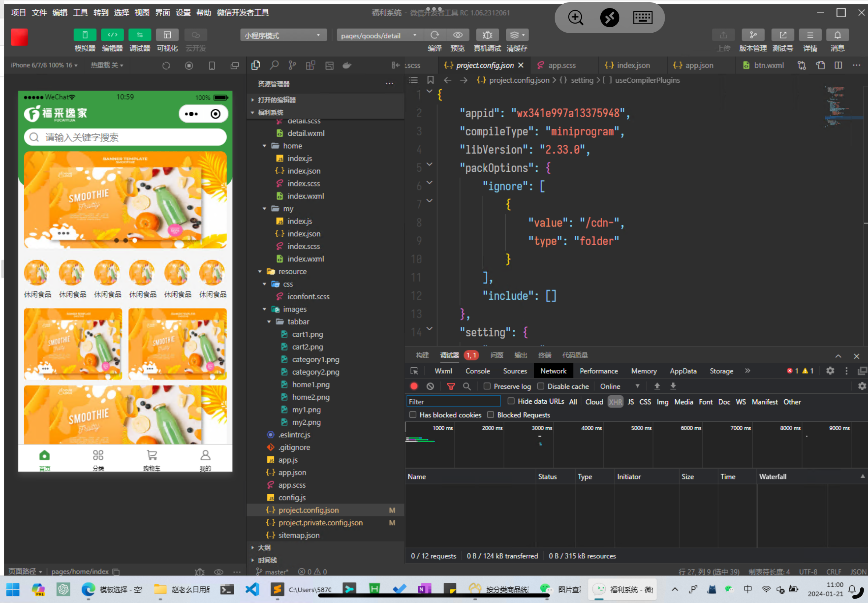Click the Compile refresh icon in toolbar

pos(435,35)
